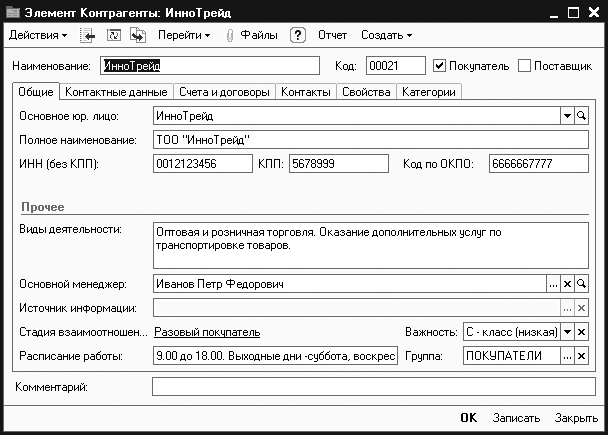608x435 pixels.
Task: Click the Закрыть button
Action: [576, 418]
